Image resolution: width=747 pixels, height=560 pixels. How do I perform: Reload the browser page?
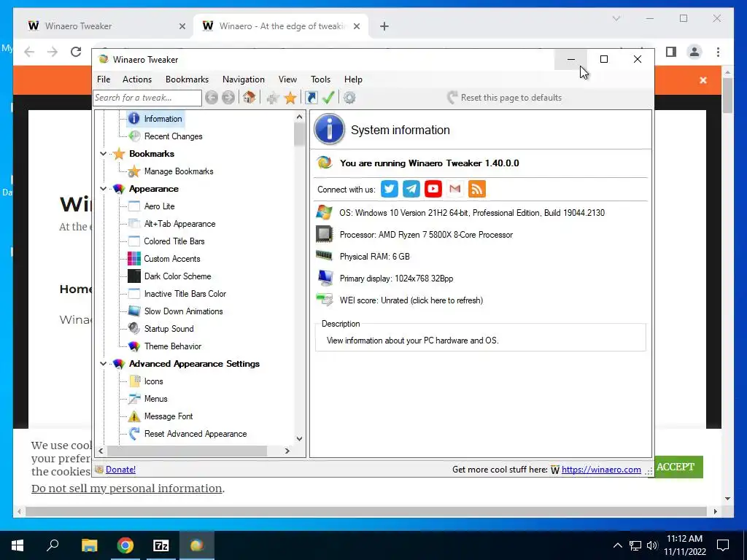pos(76,52)
